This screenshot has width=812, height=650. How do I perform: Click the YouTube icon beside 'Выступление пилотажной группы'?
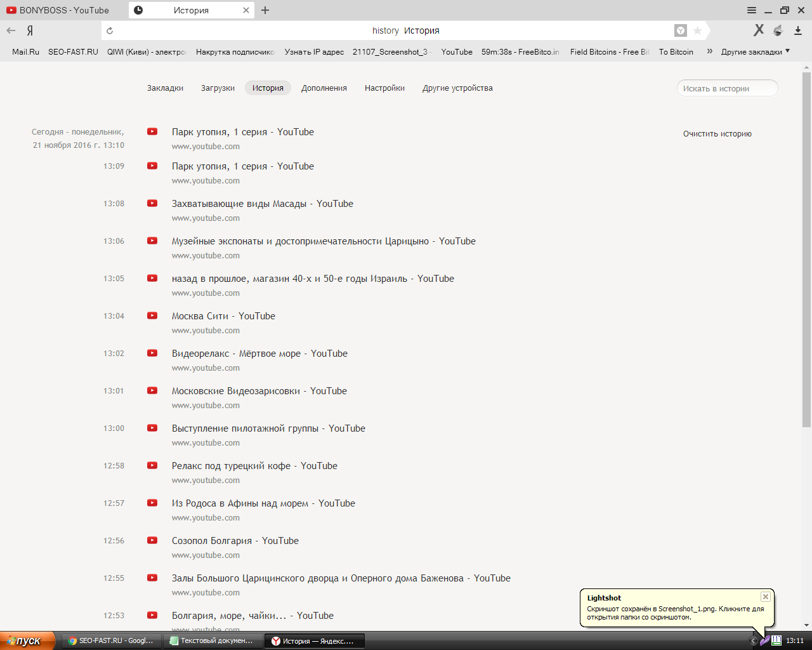click(x=152, y=428)
